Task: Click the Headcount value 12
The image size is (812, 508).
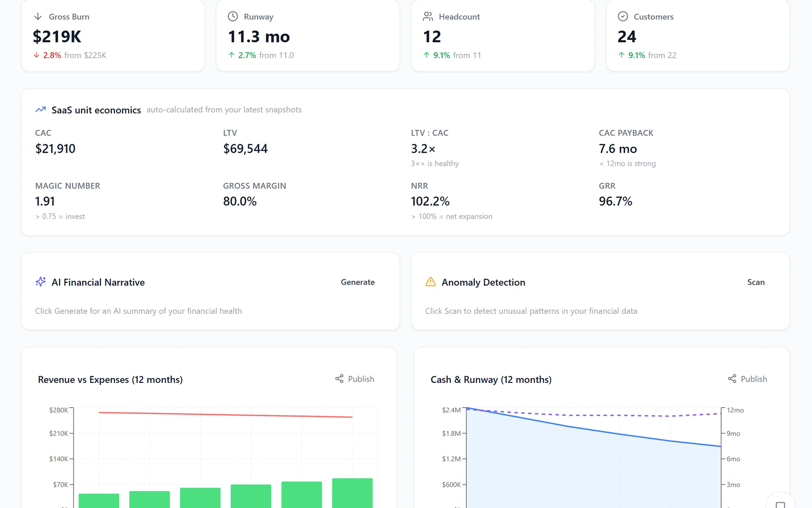Action: pyautogui.click(x=432, y=37)
